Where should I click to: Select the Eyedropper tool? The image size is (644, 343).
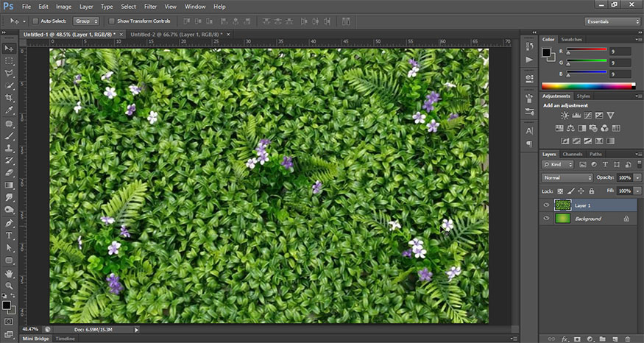pos(10,110)
